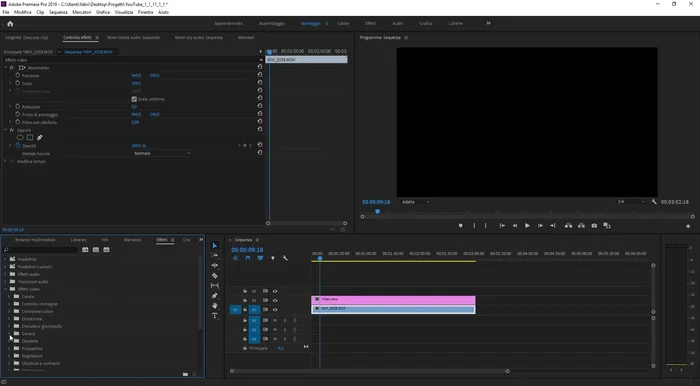This screenshot has height=386, width=700.
Task: Click the Opacità value 100,0 %
Action: pyautogui.click(x=138, y=145)
